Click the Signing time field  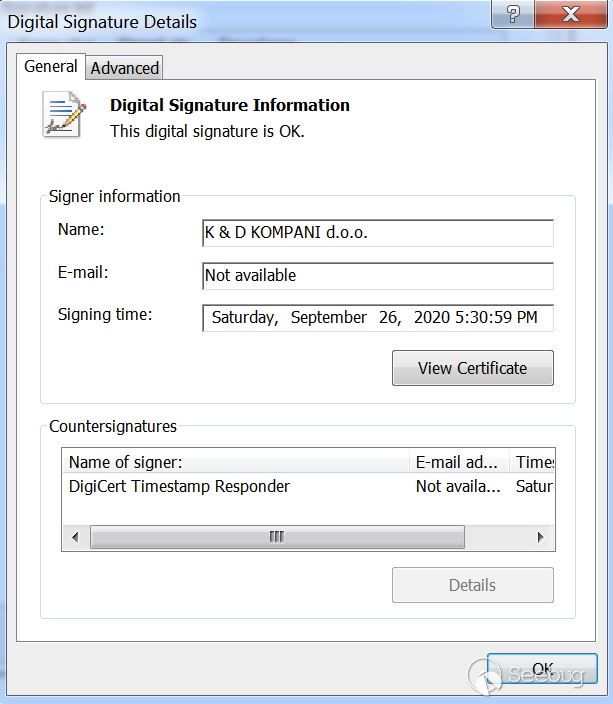pyautogui.click(x=377, y=318)
